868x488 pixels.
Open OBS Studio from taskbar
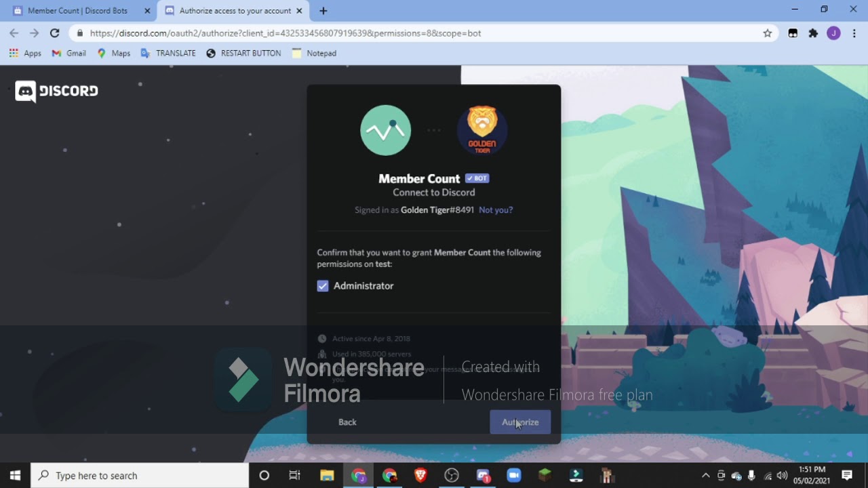(452, 476)
